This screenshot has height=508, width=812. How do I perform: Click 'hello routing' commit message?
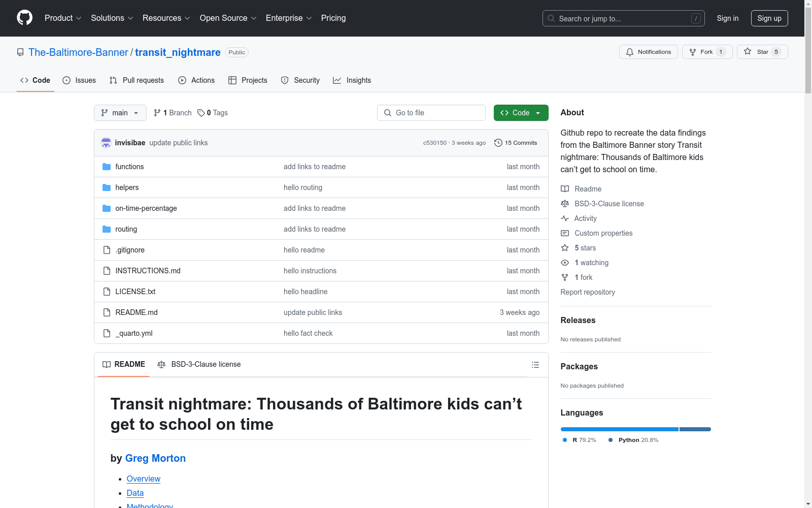(303, 187)
